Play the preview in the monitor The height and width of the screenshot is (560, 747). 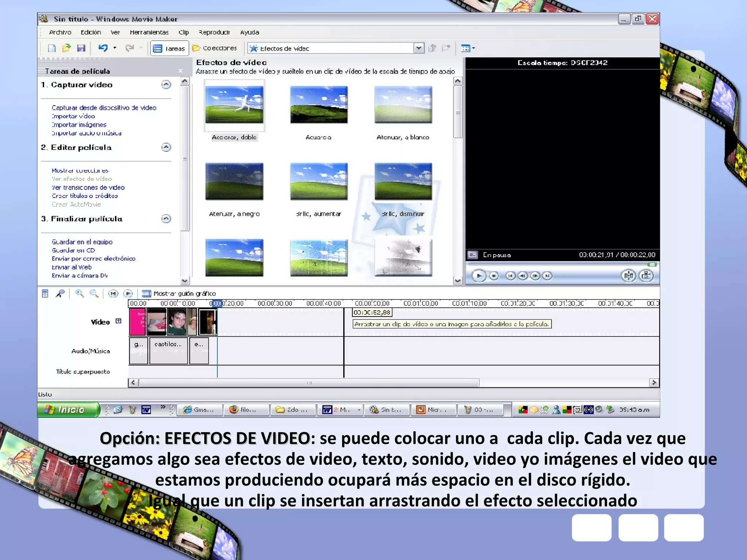click(x=479, y=276)
